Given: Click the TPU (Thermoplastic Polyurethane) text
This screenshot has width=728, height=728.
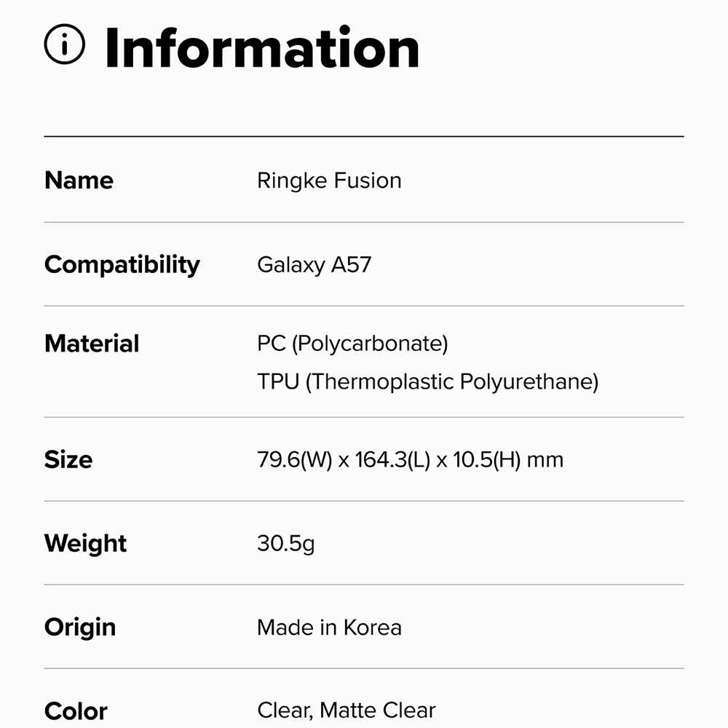Looking at the screenshot, I should coord(427,381).
